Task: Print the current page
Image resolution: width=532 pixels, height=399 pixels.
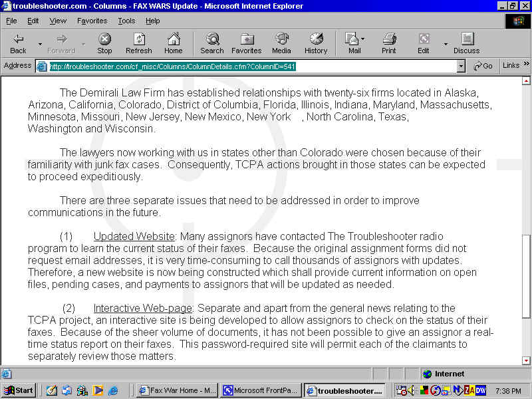Action: click(x=389, y=43)
